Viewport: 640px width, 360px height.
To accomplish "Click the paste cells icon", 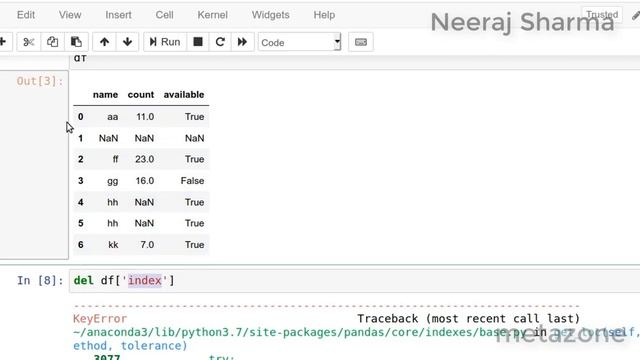I will point(76,42).
